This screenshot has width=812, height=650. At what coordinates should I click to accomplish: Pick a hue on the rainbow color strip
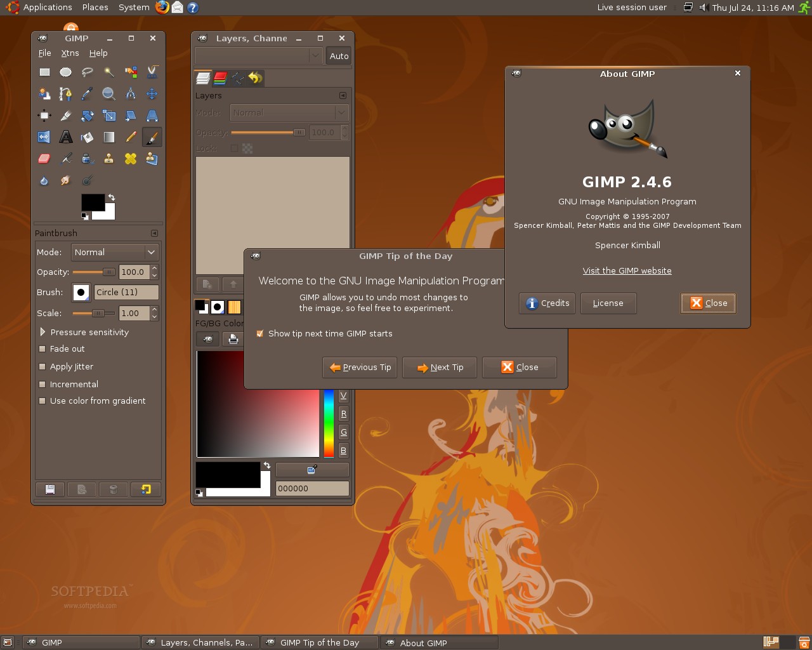[x=329, y=423]
